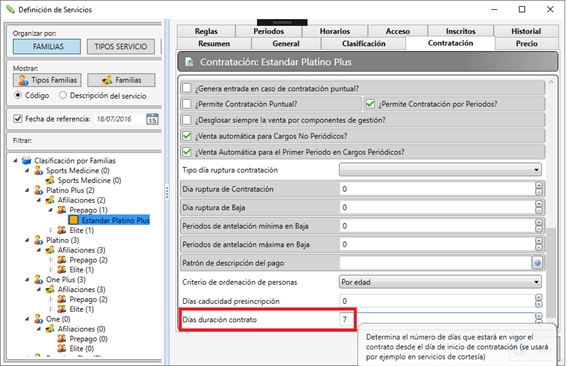Click the Sports Medicine (0) family type icon

pos(38,170)
